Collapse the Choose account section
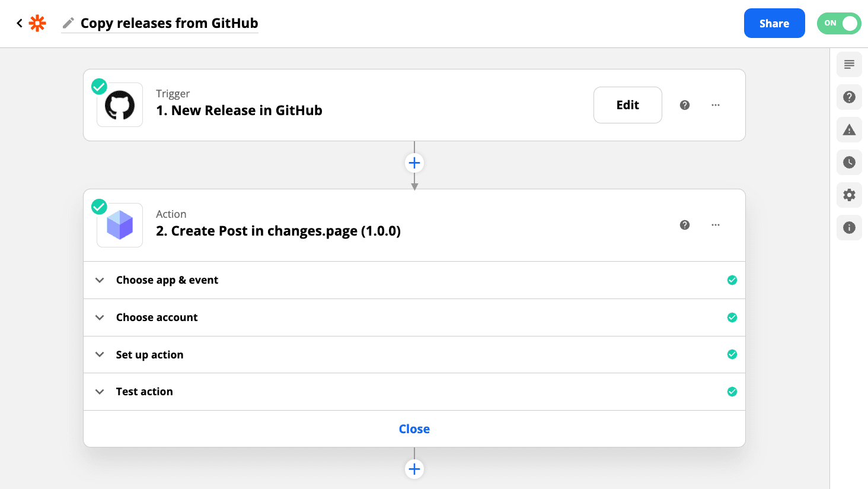The height and width of the screenshot is (489, 868). coord(100,317)
